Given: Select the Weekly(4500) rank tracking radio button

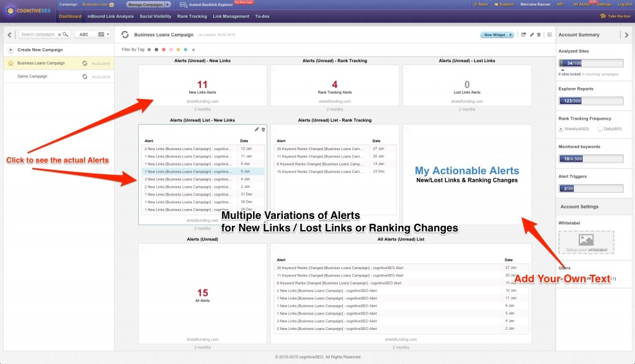Looking at the screenshot, I should tap(561, 129).
